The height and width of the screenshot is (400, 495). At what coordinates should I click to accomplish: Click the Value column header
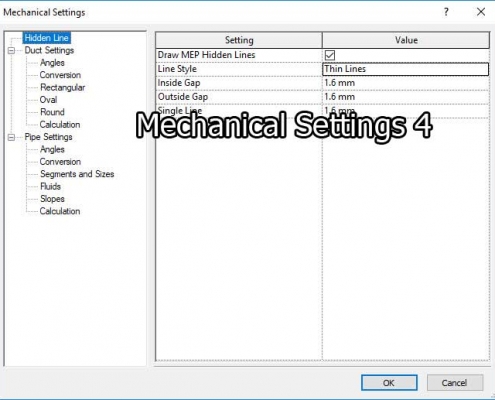click(x=406, y=40)
